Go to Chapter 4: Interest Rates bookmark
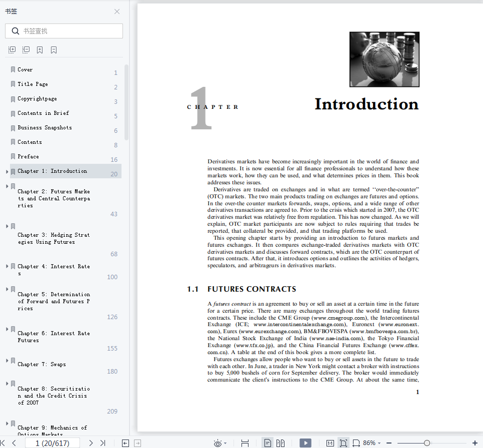Screen dimensions: 483x448 [54, 270]
